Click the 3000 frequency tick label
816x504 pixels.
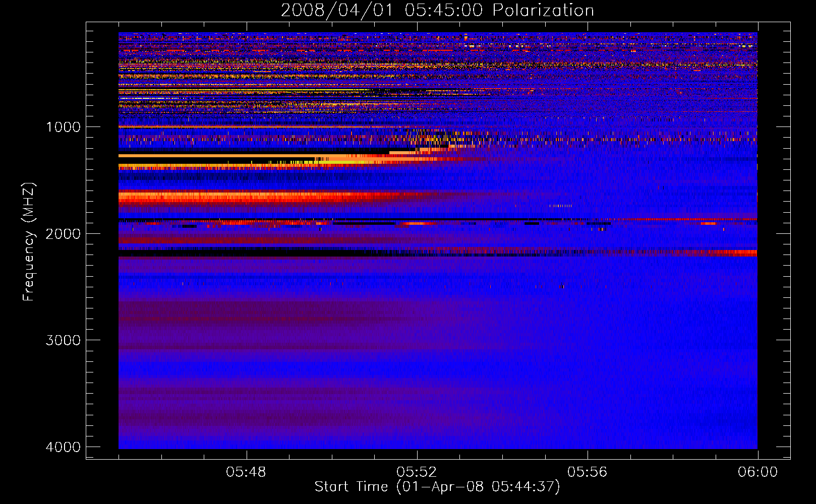63,340
